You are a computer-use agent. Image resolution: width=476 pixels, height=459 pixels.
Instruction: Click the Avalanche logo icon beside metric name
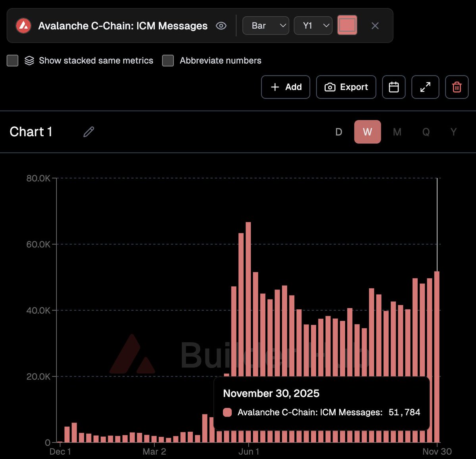[23, 26]
